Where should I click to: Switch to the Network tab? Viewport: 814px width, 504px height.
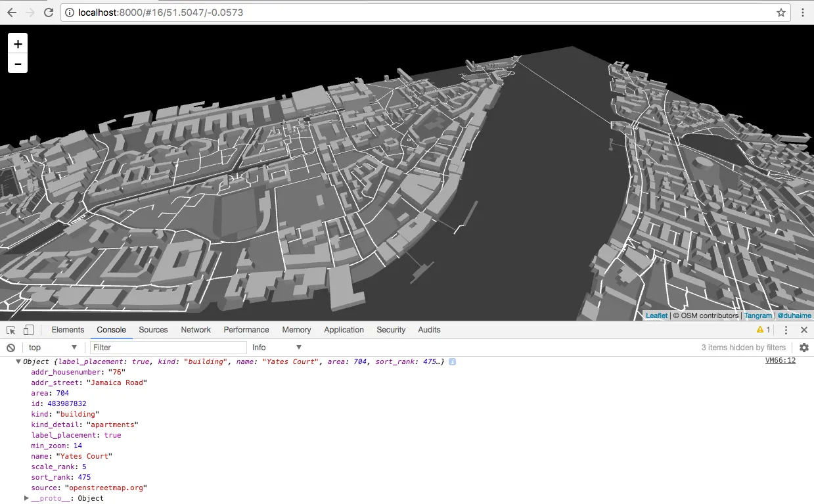click(196, 330)
